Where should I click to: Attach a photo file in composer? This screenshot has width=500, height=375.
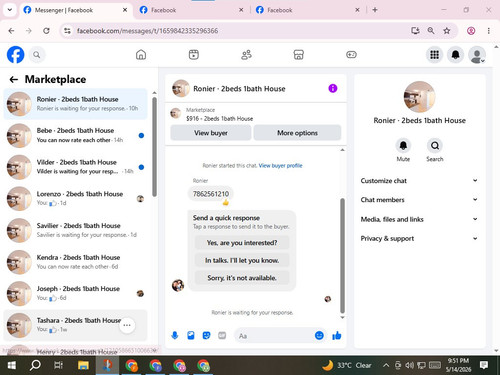pos(191,335)
